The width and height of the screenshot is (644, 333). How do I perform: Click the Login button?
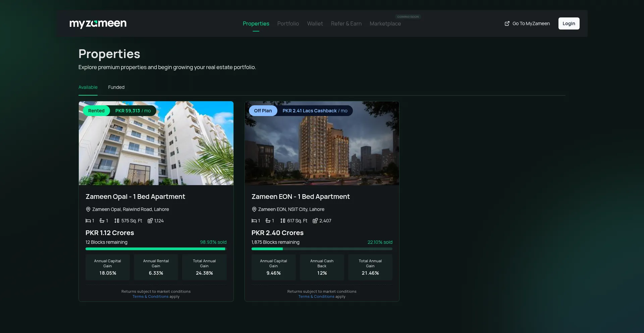(569, 23)
